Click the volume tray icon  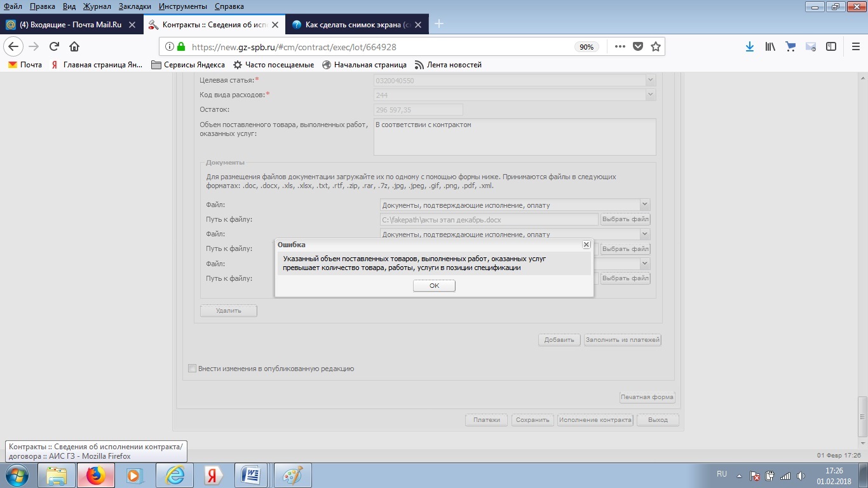click(x=800, y=476)
